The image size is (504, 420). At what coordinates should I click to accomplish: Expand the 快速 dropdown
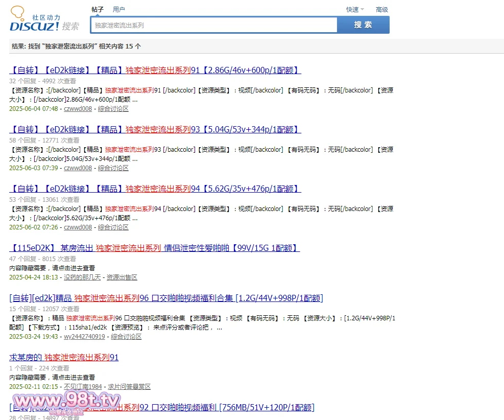tap(354, 9)
